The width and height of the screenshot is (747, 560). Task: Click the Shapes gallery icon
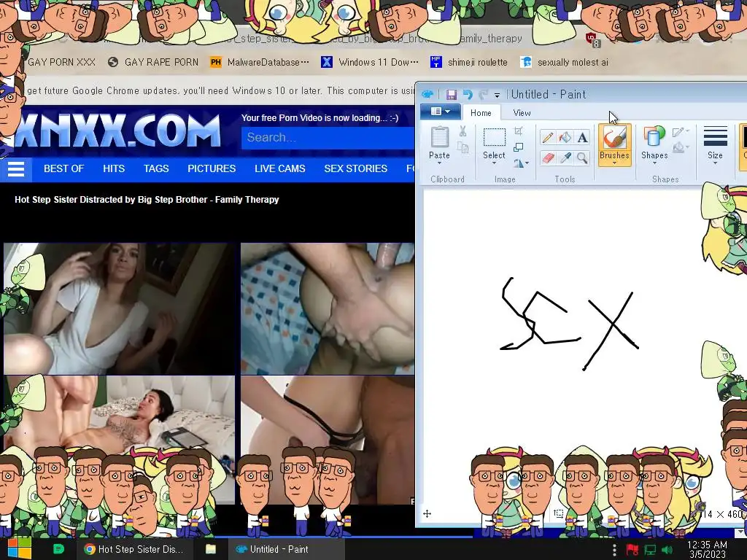[x=654, y=137]
